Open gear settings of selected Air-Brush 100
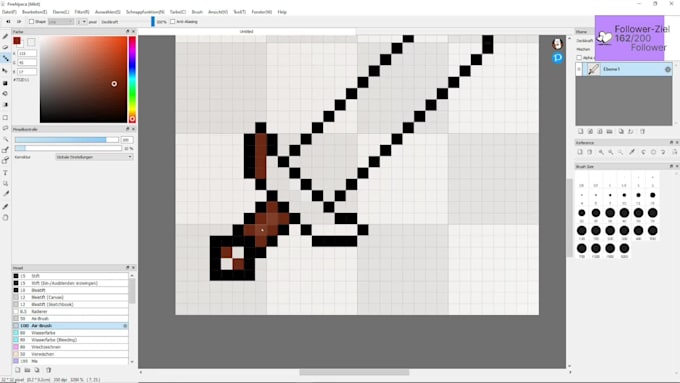Screen dimensions: 680x383 point(125,326)
